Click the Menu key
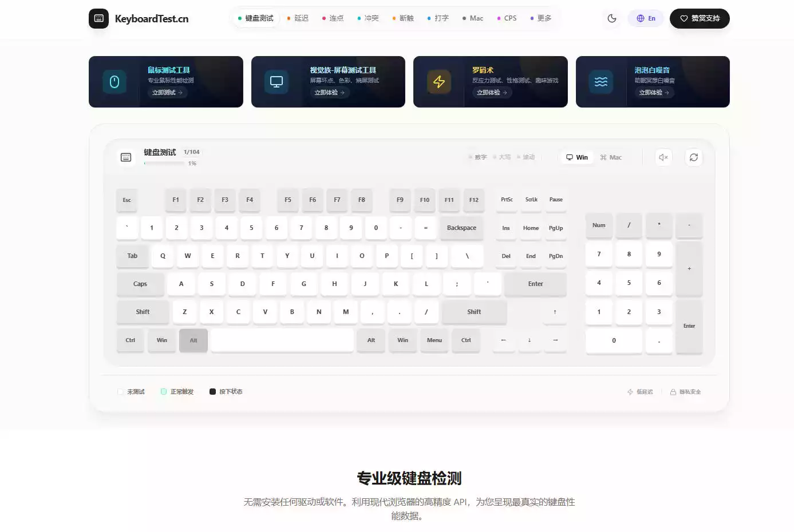The image size is (794, 532). click(434, 340)
